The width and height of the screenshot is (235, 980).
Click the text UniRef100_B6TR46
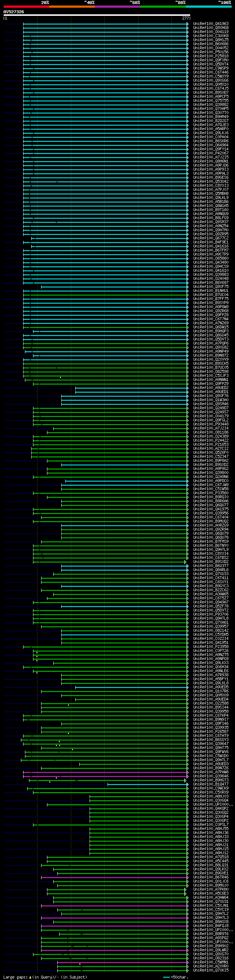tap(211, 877)
